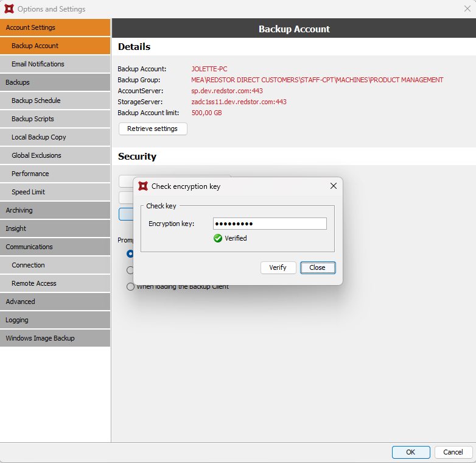Click the dialog's Redstor logo icon
476x463 pixels.
143,186
